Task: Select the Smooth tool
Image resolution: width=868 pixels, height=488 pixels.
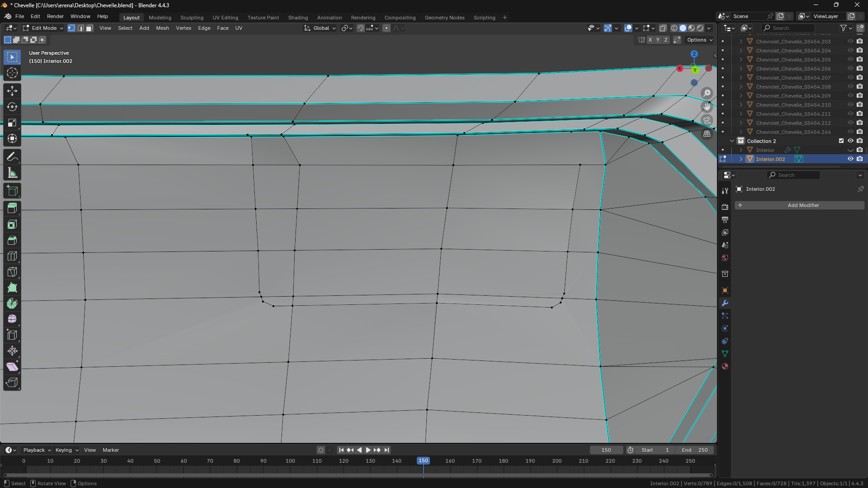Action: click(x=12, y=319)
